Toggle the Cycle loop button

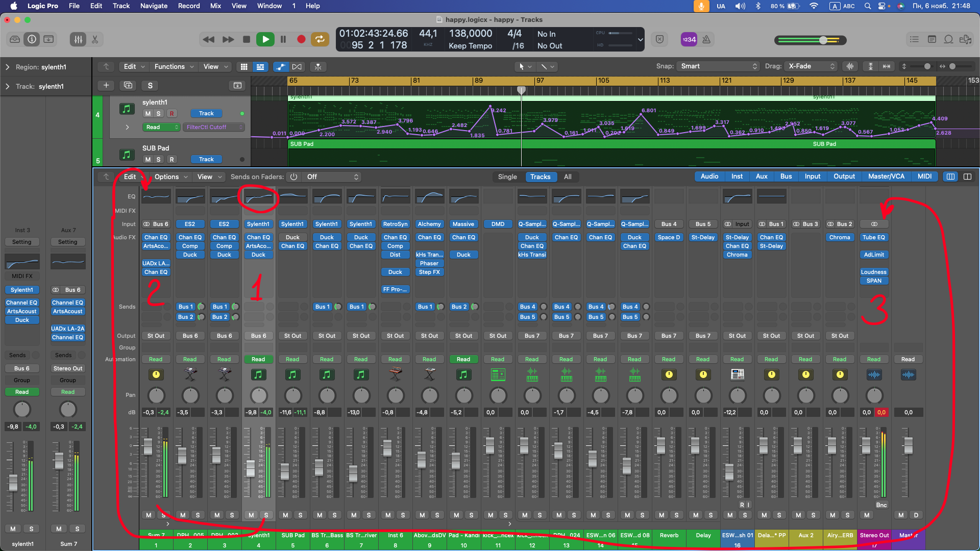coord(320,39)
